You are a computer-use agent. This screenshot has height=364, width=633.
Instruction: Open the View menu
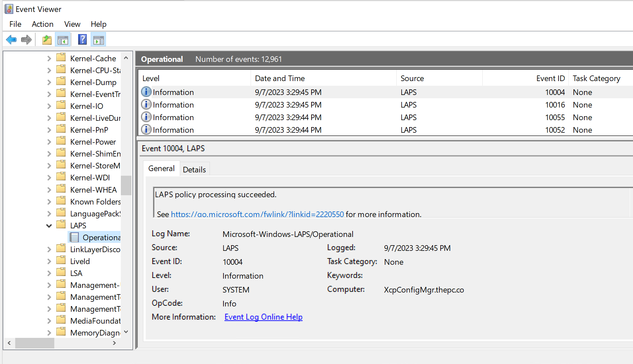[72, 24]
